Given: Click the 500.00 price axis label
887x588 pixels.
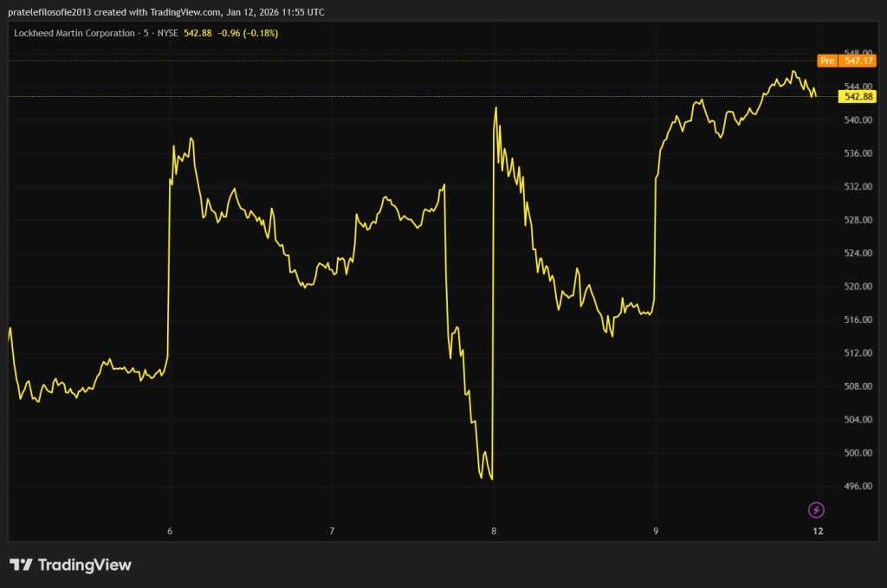Looking at the screenshot, I should point(858,453).
